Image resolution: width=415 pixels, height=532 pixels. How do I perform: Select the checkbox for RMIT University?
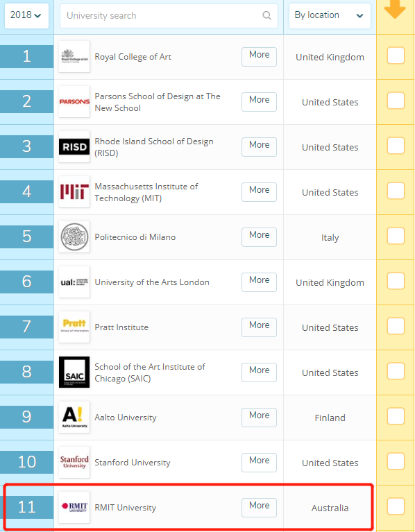[x=396, y=506]
